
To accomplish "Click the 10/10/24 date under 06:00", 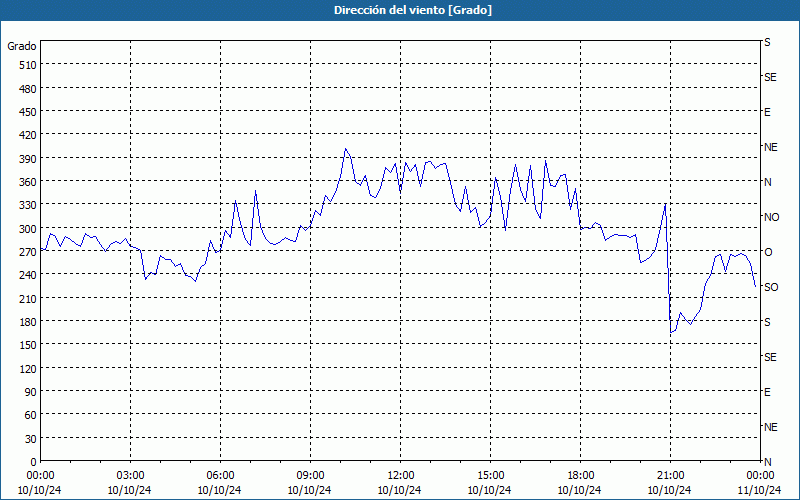I will coord(219,490).
